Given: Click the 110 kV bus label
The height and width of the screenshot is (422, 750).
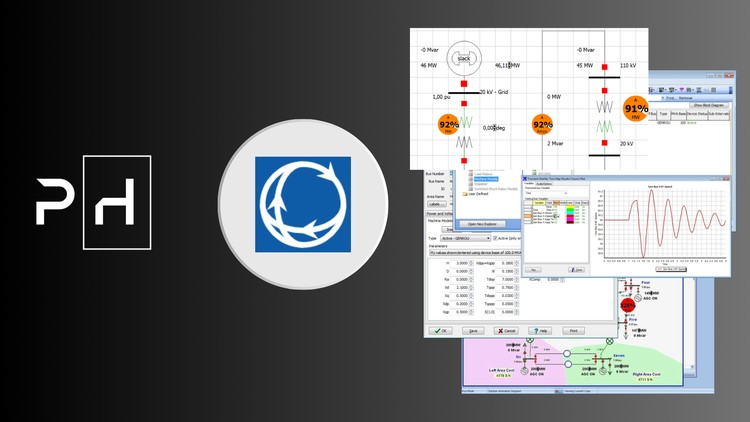Looking at the screenshot, I should pos(628,66).
